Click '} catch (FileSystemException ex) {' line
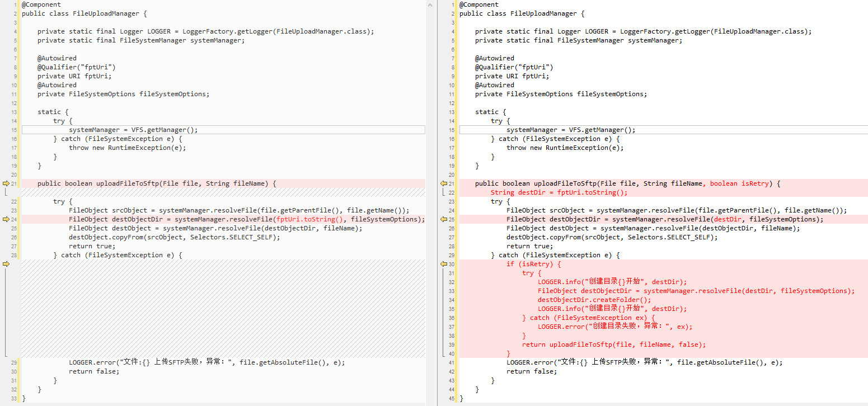 coord(588,318)
